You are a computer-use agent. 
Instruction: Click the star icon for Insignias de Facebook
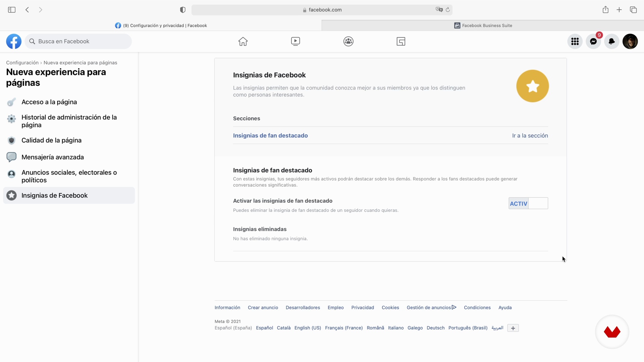point(11,195)
